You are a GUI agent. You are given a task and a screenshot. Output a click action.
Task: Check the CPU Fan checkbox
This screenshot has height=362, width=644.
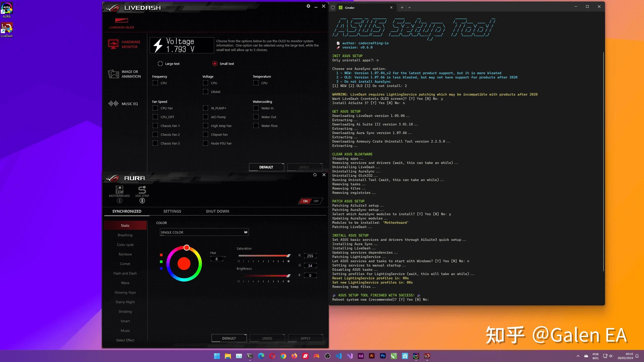(x=155, y=108)
